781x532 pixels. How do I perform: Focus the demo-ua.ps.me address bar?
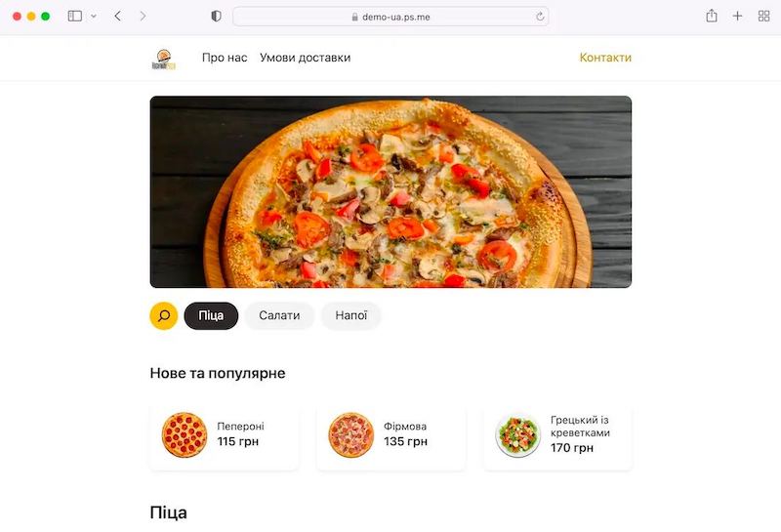[391, 17]
